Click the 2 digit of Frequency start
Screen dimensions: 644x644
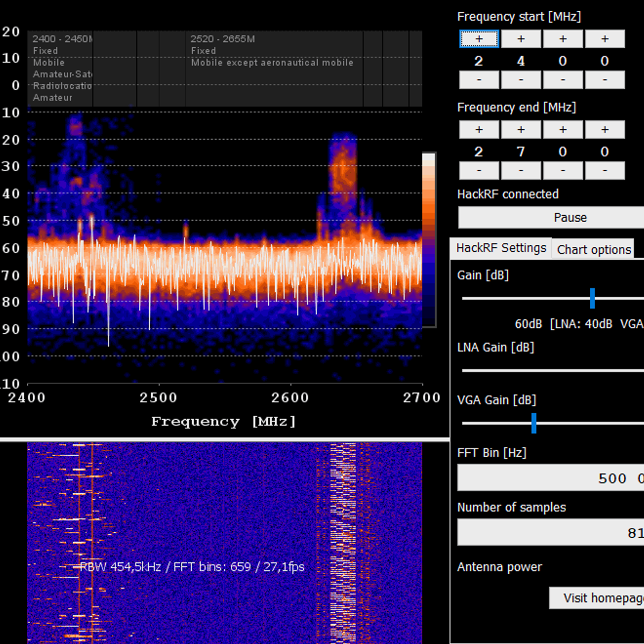pyautogui.click(x=478, y=61)
